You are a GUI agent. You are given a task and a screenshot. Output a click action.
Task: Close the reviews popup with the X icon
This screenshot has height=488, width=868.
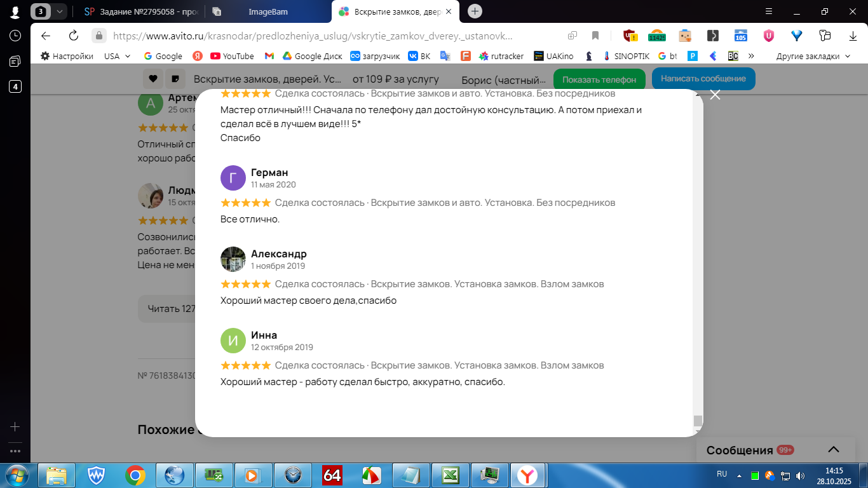(715, 95)
